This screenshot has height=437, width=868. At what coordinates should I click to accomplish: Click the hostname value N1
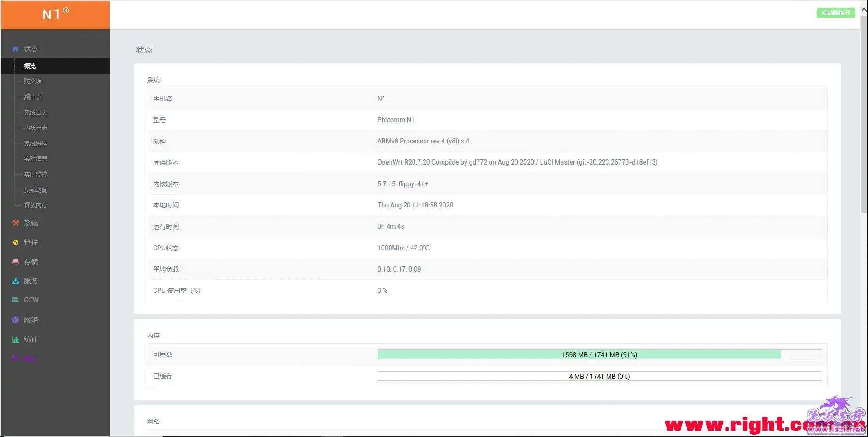click(x=381, y=99)
